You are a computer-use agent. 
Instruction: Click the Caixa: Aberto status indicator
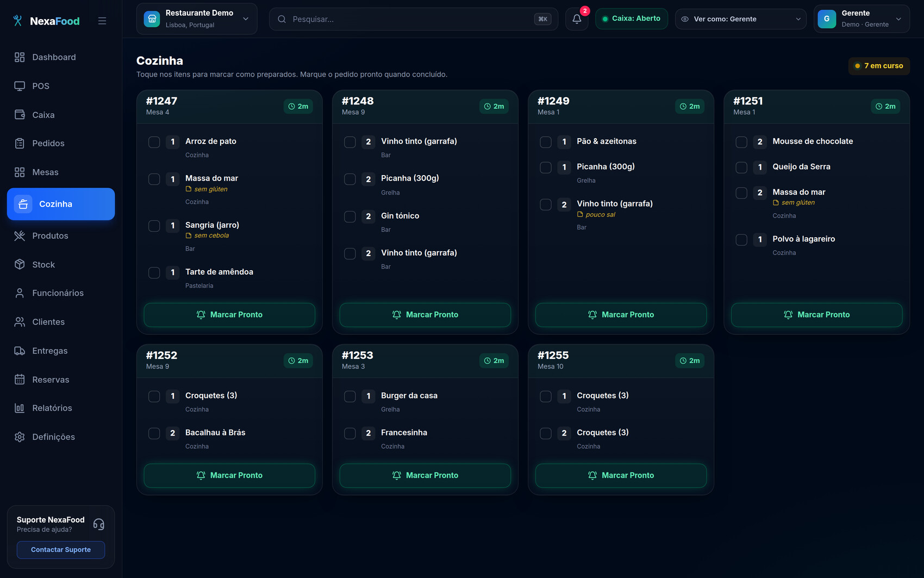[632, 19]
